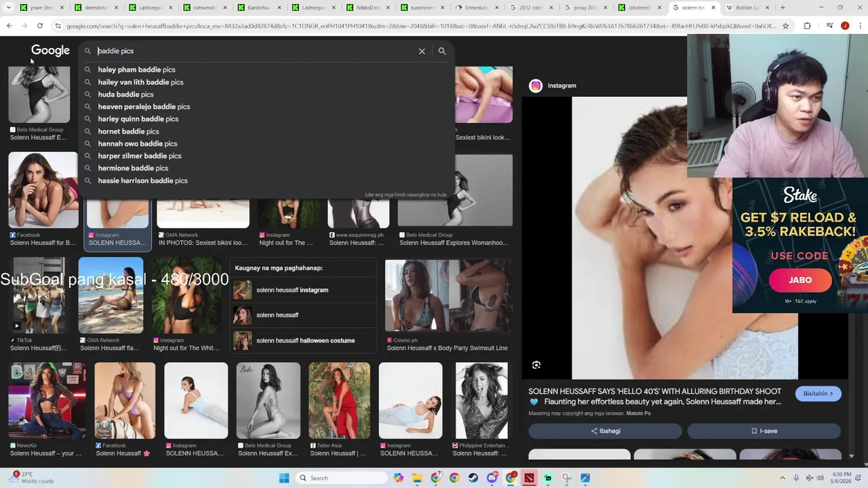
Task: Open the browser extensions puzzle icon
Action: 807,26
